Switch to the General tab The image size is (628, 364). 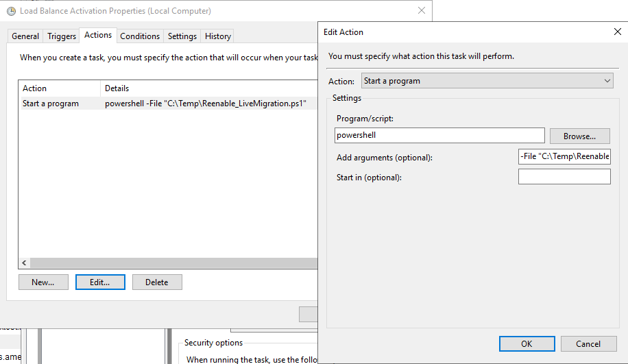pyautogui.click(x=25, y=36)
